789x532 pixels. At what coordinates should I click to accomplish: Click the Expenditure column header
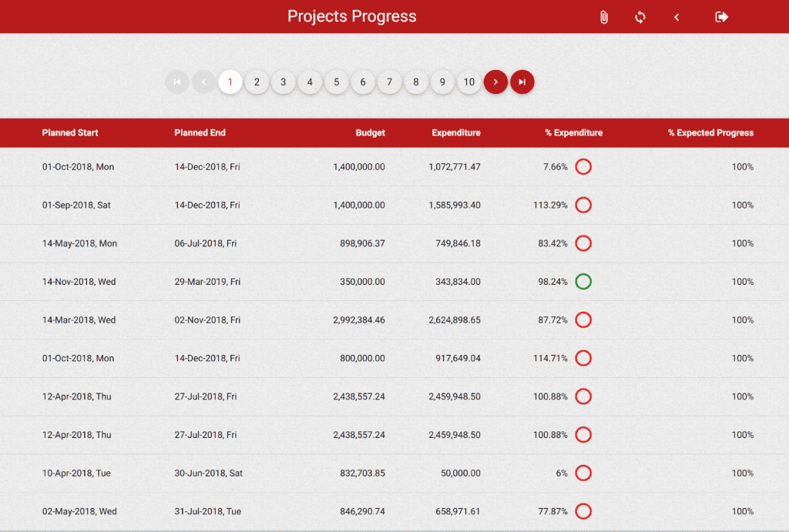pos(456,132)
